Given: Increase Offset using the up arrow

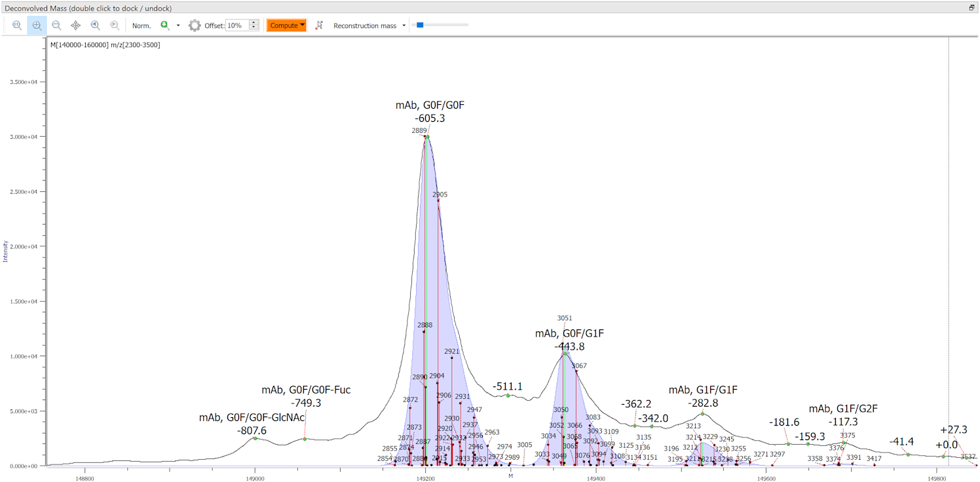Looking at the screenshot, I should [x=254, y=23].
